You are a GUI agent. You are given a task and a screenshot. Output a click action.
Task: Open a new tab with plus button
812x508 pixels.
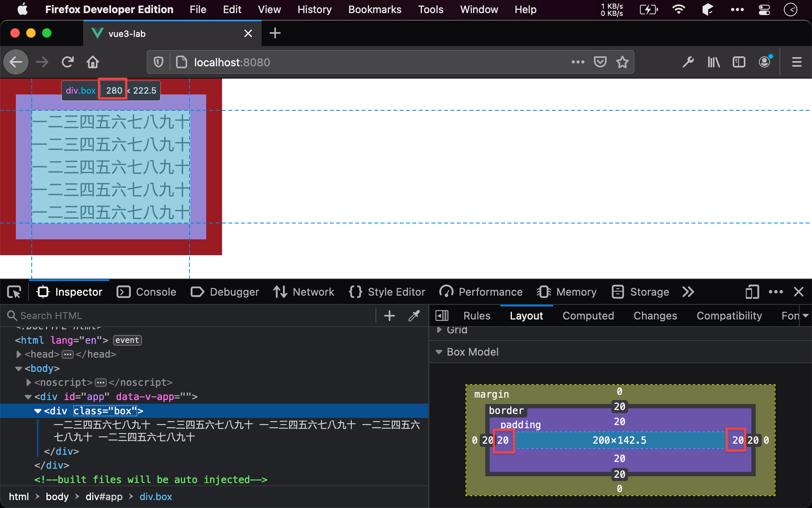[x=275, y=33]
